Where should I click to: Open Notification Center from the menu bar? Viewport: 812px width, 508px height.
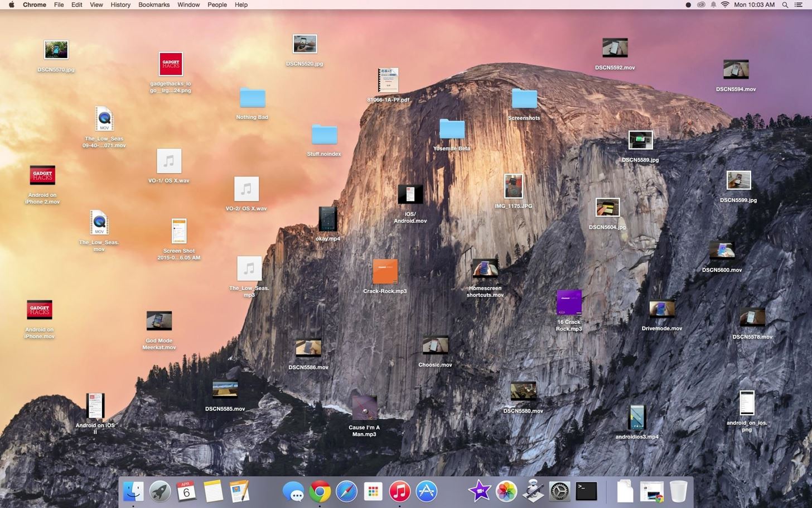pos(800,4)
